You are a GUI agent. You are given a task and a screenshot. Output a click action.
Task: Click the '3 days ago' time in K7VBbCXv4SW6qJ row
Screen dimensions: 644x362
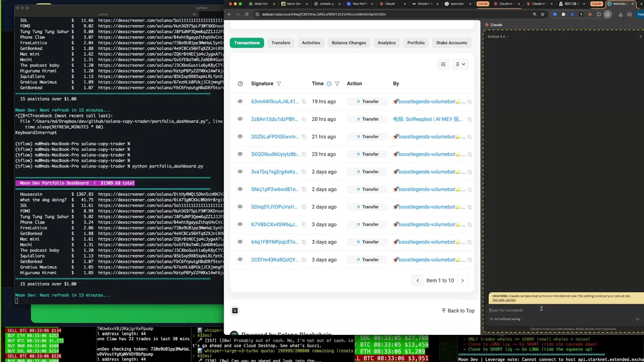click(x=324, y=224)
